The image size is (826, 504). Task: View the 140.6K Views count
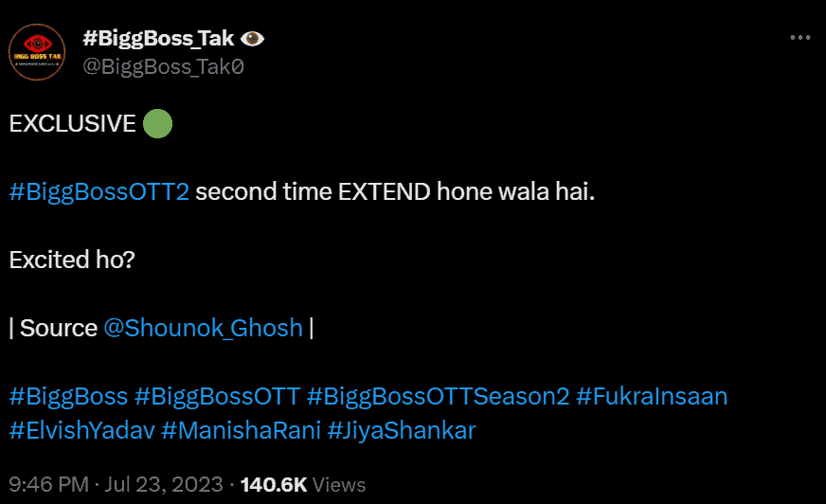[303, 484]
